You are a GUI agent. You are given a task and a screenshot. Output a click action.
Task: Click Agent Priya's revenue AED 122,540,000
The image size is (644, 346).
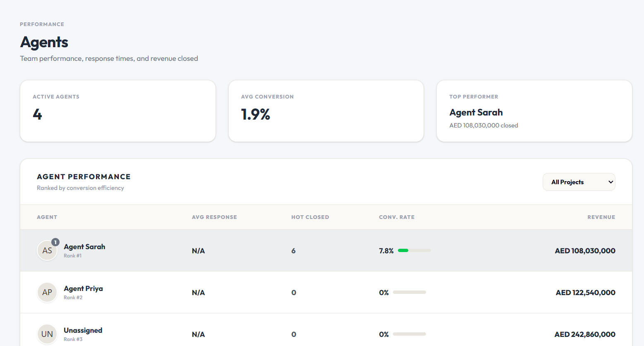(585, 293)
